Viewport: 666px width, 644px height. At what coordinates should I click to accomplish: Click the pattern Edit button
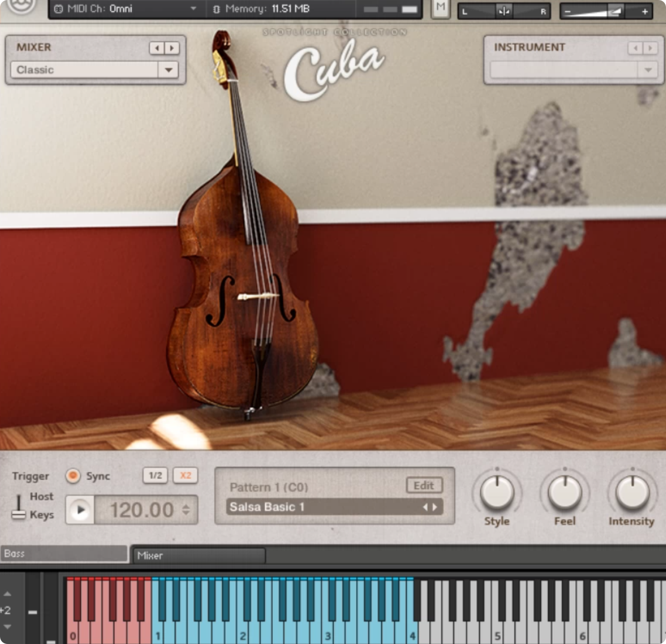[x=424, y=485]
